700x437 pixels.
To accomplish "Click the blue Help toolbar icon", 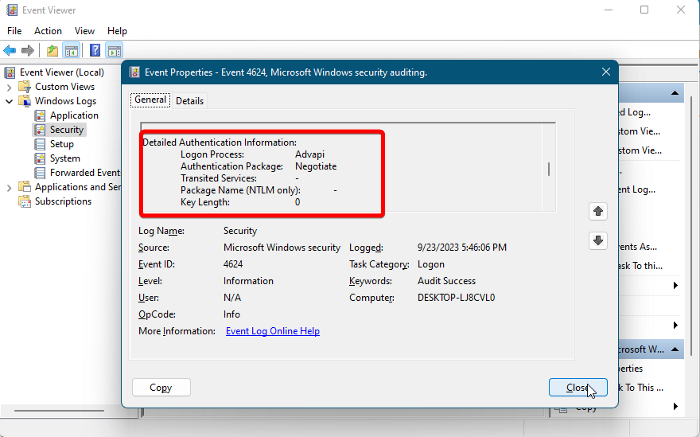I will (x=95, y=50).
